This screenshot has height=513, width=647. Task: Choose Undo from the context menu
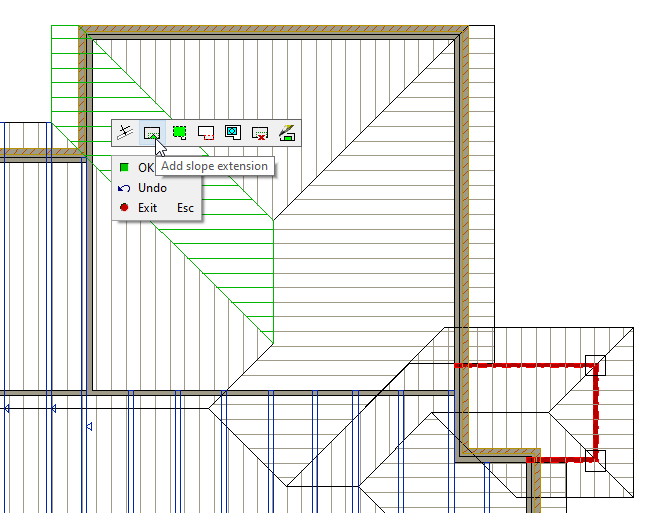[x=152, y=188]
